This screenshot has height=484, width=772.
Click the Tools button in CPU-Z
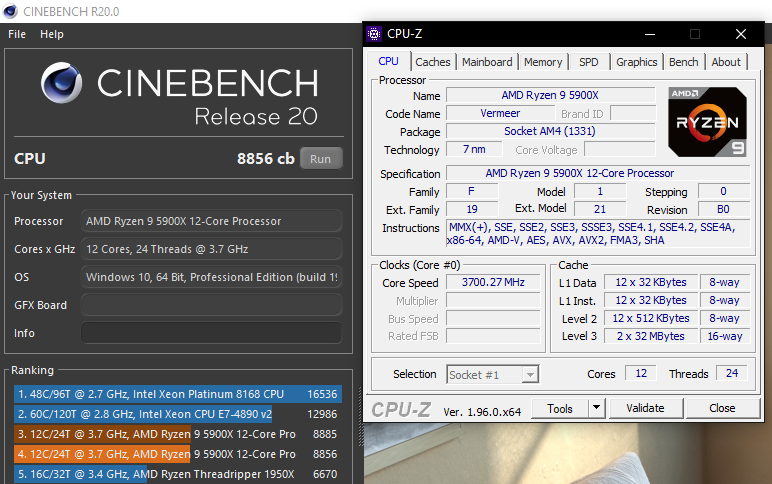coord(560,408)
